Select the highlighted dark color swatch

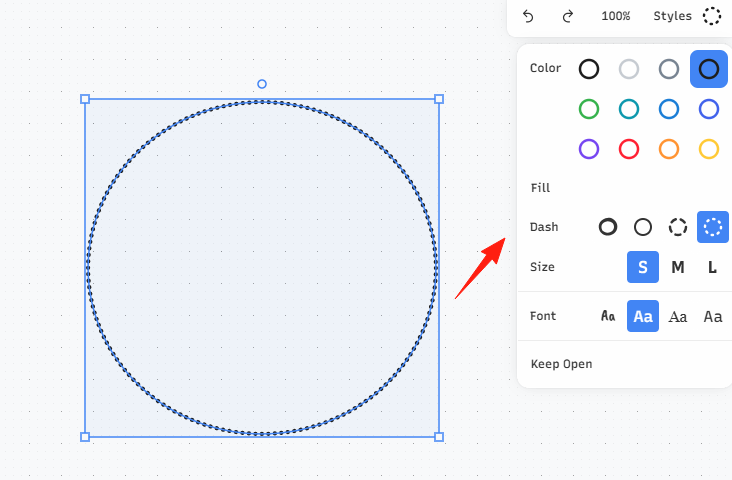(709, 69)
